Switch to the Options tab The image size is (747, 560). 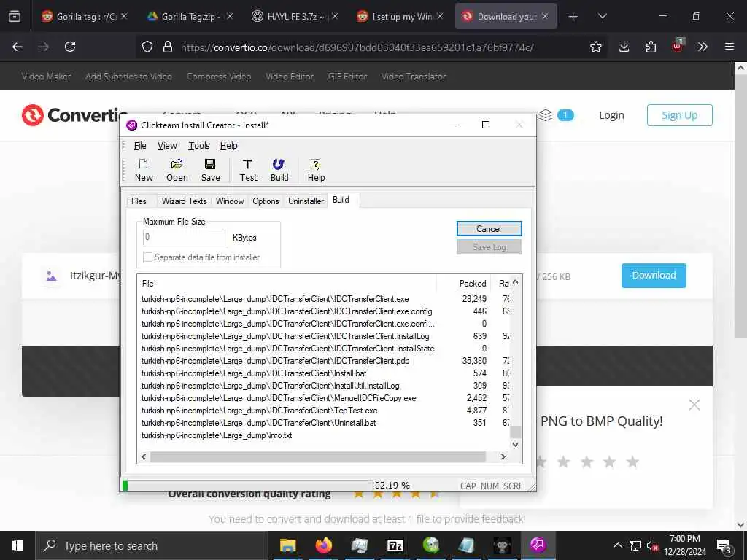pos(266,201)
